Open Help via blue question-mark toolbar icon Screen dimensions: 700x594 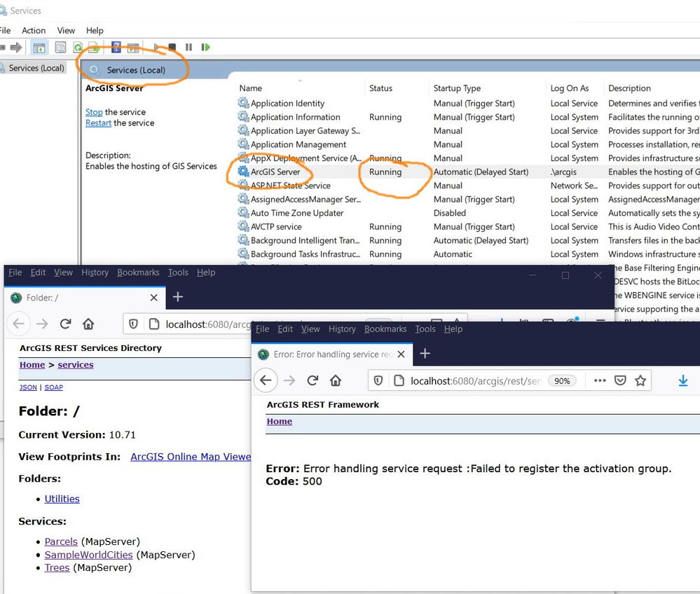(116, 47)
